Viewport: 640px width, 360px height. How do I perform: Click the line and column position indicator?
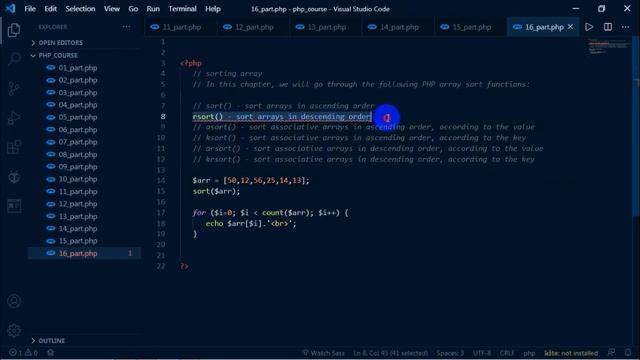390,353
